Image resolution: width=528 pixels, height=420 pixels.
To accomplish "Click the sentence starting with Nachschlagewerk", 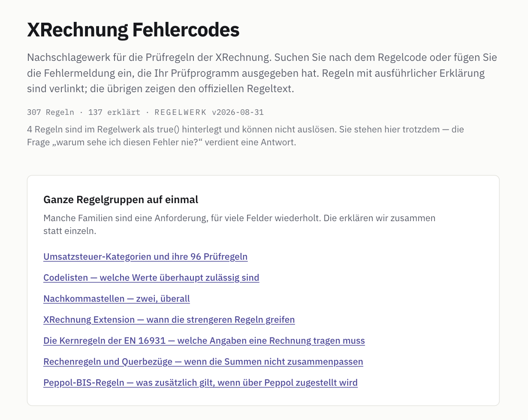I will [x=149, y=57].
